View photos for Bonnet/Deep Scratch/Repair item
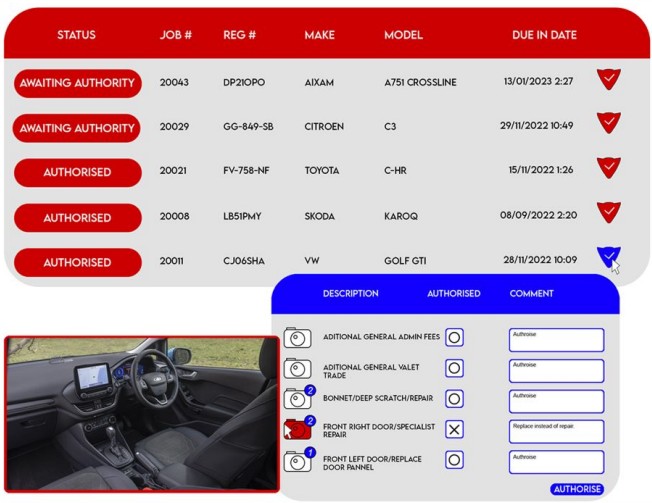This screenshot has width=652, height=503. pyautogui.click(x=297, y=400)
